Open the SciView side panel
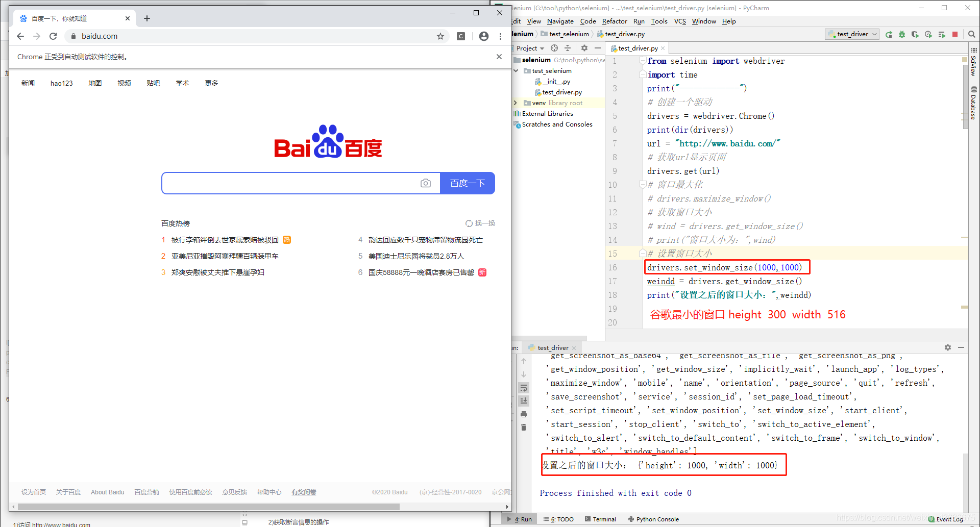This screenshot has width=980, height=527. (x=974, y=63)
